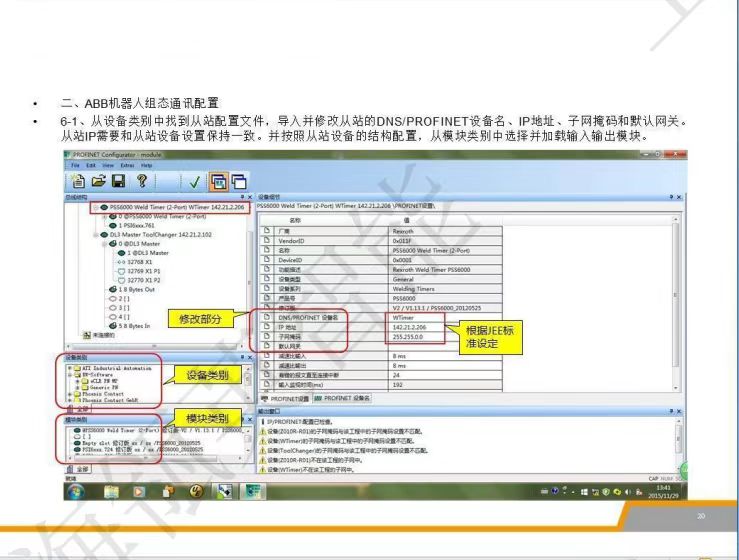Click the DeviceID row label
The image size is (739, 560).
pos(290,260)
